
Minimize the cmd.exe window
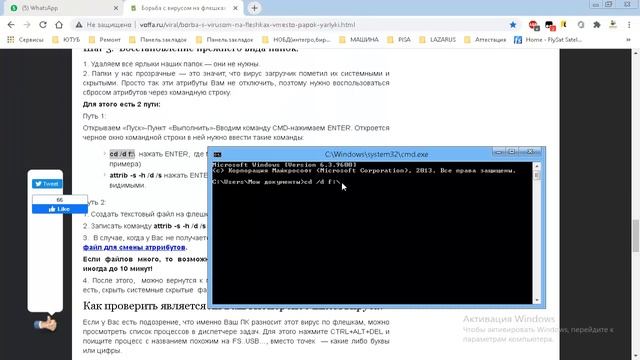(x=498, y=152)
